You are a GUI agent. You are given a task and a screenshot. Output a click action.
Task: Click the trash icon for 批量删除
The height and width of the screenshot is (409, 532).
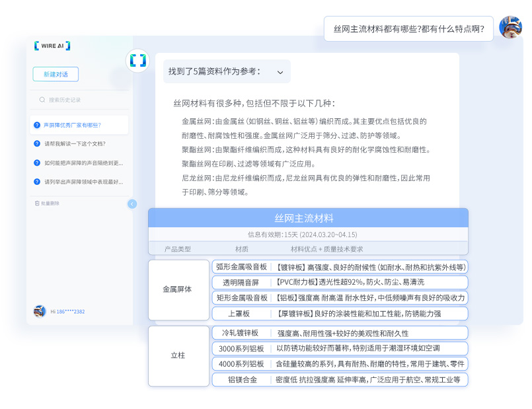pyautogui.click(x=37, y=204)
